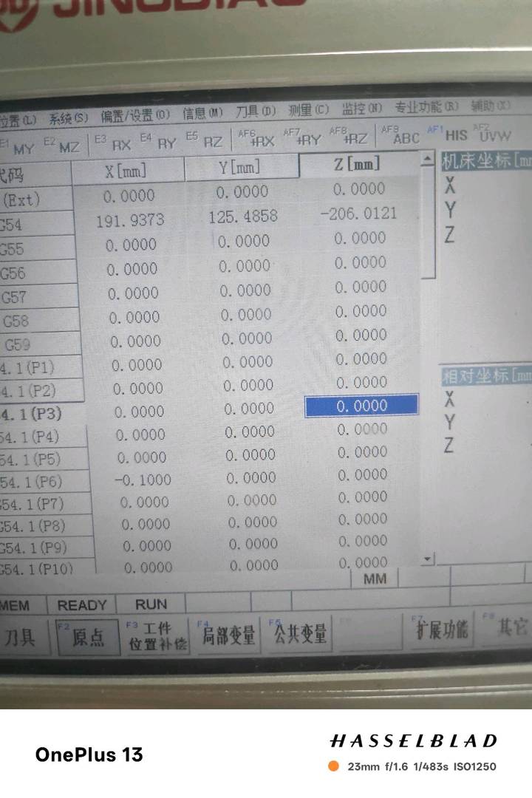Click the 机床坐标 panel header

point(486,161)
